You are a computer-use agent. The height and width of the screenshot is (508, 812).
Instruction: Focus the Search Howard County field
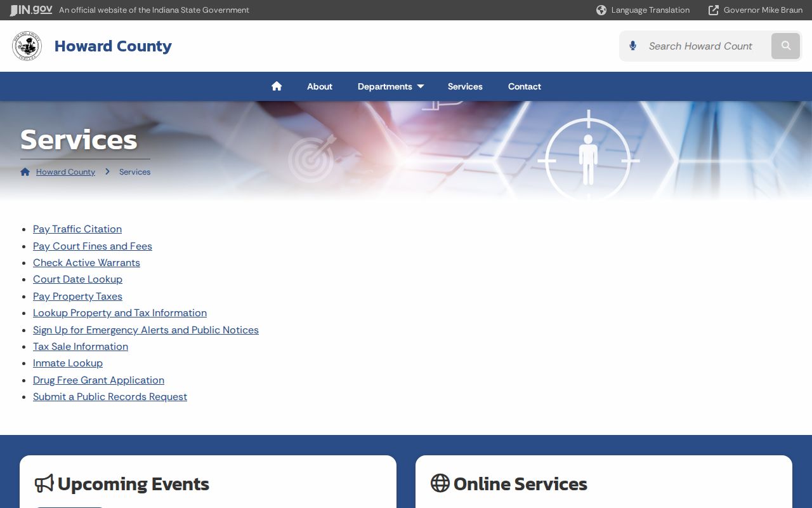coord(700,46)
